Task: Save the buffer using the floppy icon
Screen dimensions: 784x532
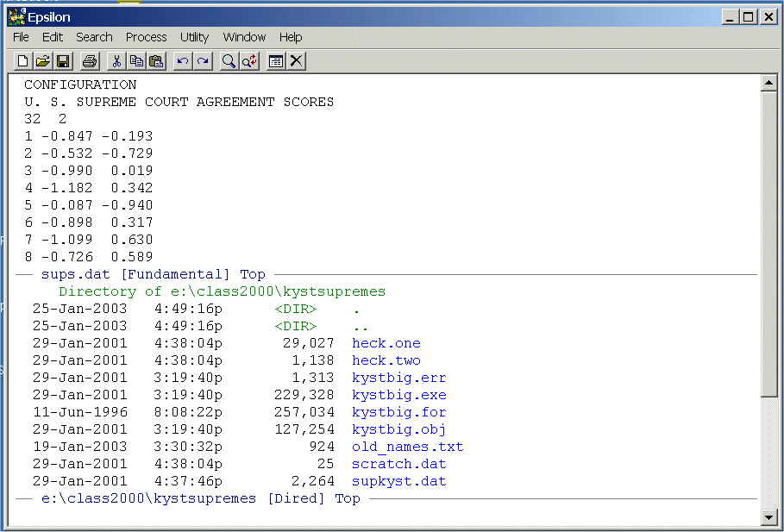Action: click(63, 61)
